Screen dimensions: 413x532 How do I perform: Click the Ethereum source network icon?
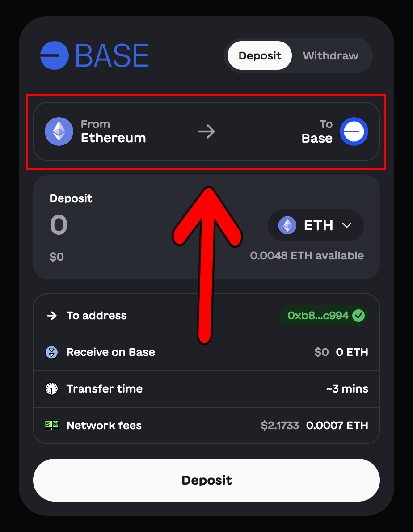59,131
